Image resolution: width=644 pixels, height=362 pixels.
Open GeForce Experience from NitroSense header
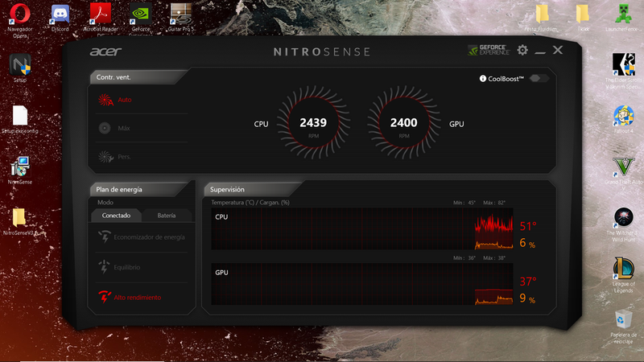click(x=489, y=50)
